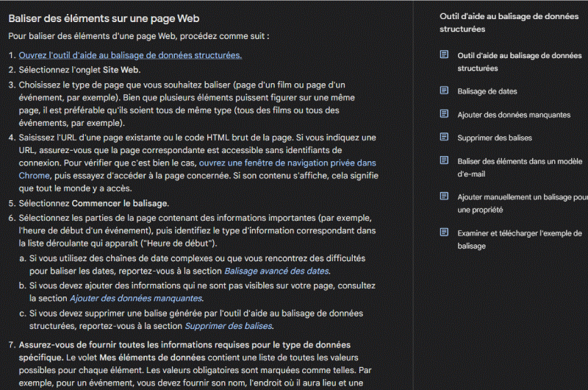Click the bold text "Mes éléments de données" in step 7
Screen dimensions: 588x390
click(x=152, y=358)
